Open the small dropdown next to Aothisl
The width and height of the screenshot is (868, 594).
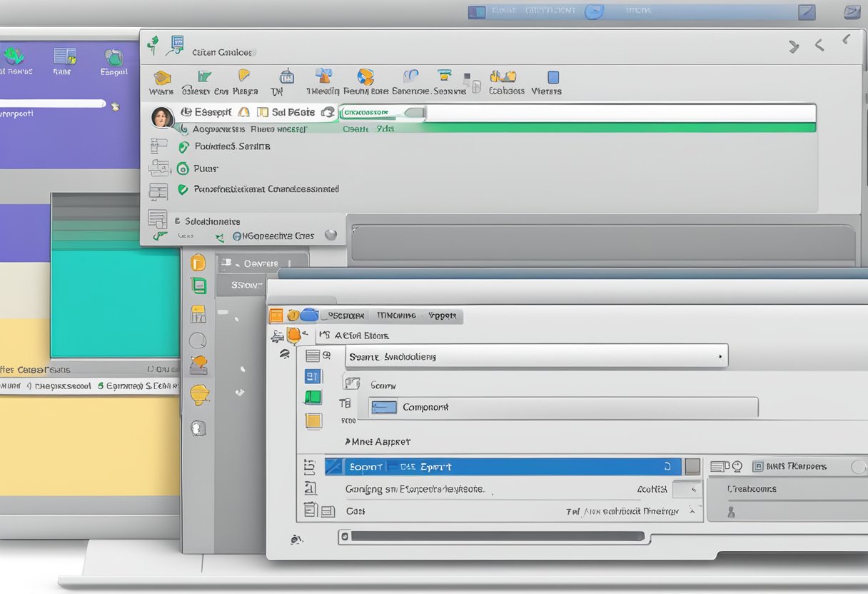click(x=687, y=489)
